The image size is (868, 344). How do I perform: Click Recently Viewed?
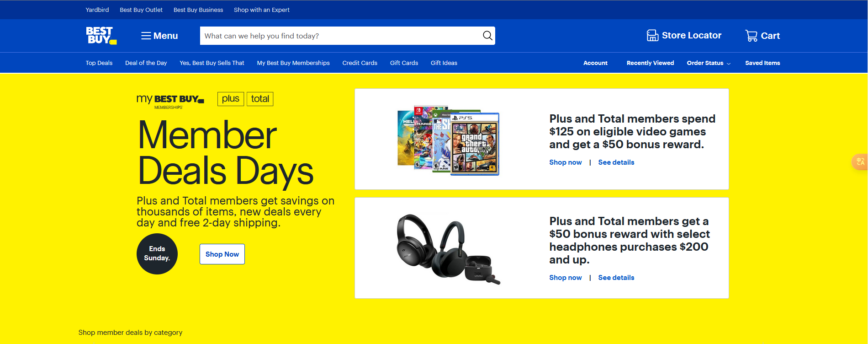[650, 63]
